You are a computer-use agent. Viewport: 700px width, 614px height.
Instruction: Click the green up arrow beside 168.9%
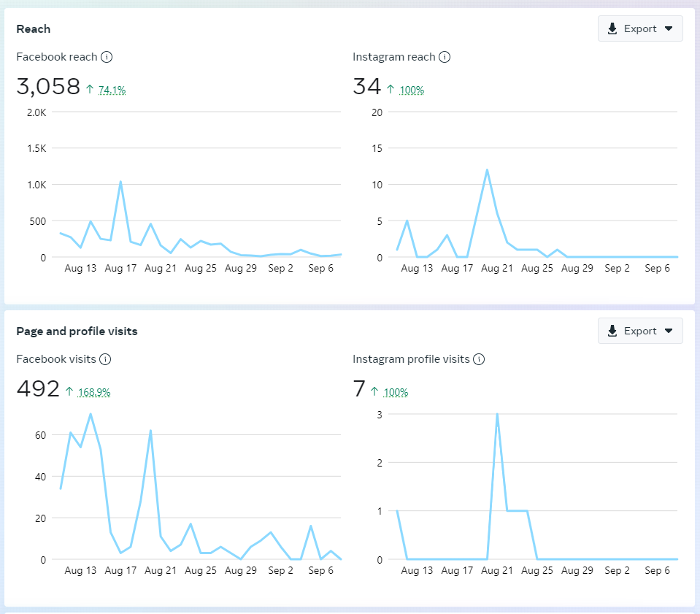pyautogui.click(x=69, y=392)
